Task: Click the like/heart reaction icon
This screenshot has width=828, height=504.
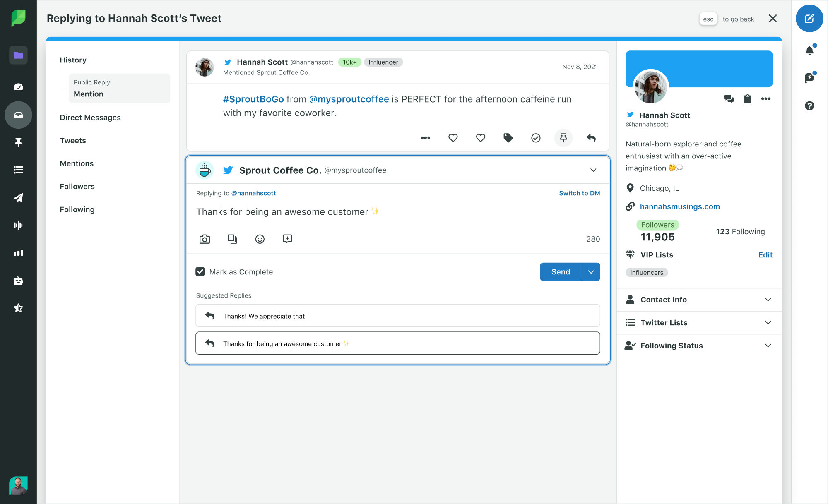Action: [x=453, y=137]
